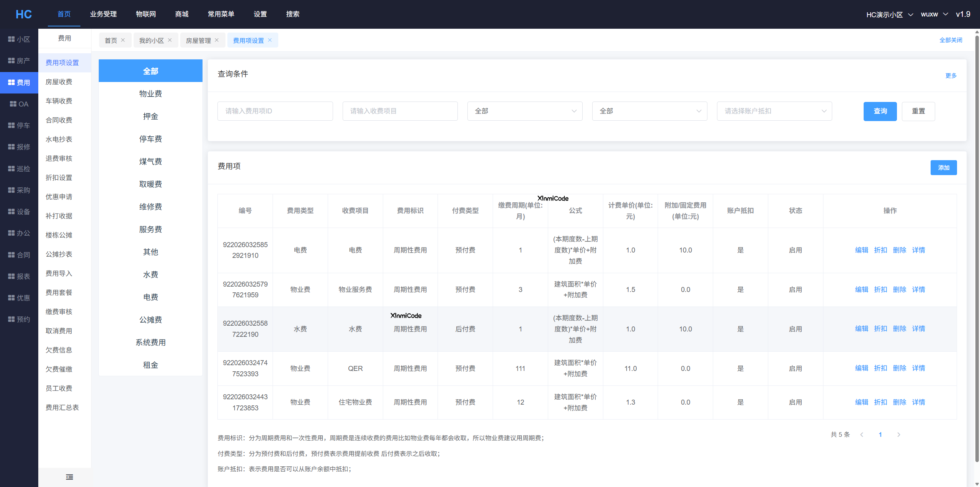
Task: Click 编辑 link for the 电费 row
Action: point(861,250)
